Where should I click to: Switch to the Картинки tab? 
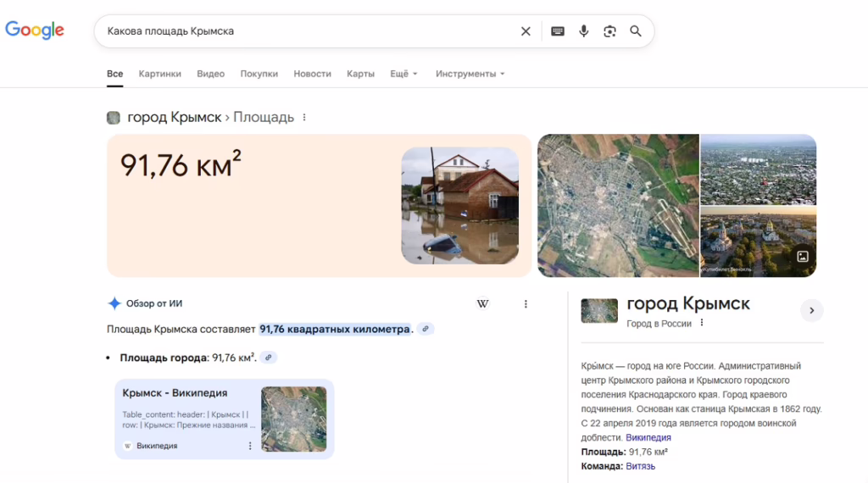[x=160, y=74]
